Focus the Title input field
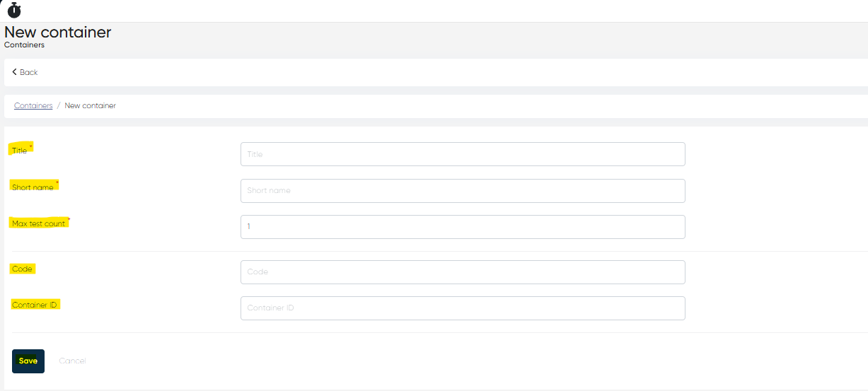Screen dimensions: 868x391 (x=463, y=154)
